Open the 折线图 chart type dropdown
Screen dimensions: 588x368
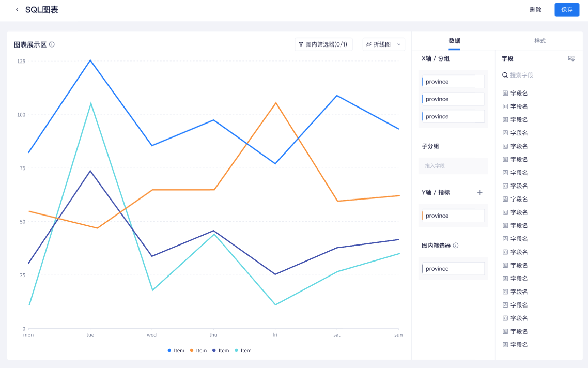[x=383, y=44]
